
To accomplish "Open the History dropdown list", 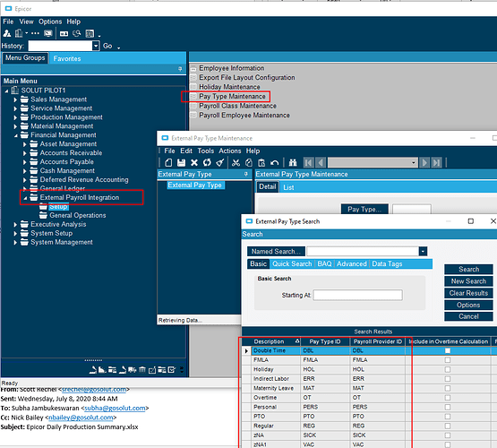I will point(96,46).
